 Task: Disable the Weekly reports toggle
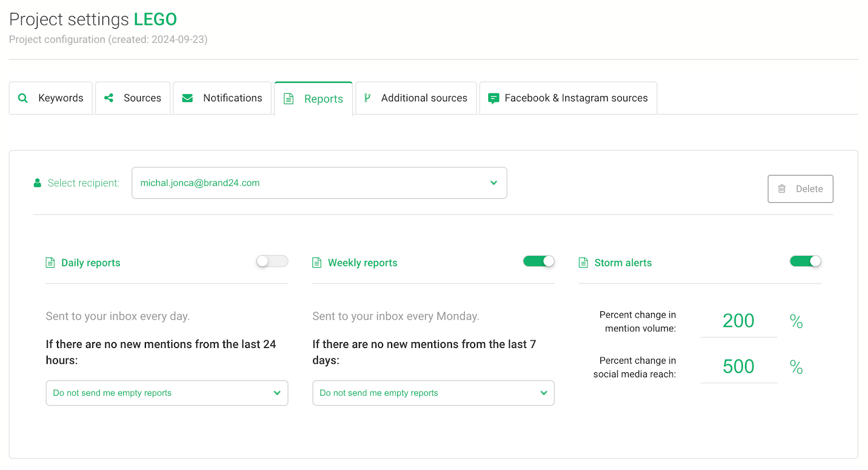[539, 261]
